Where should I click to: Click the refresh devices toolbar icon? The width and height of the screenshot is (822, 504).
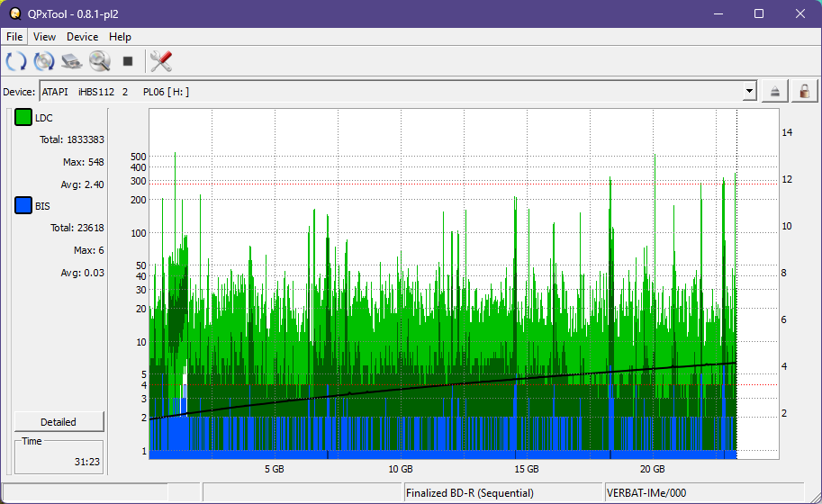(x=15, y=61)
